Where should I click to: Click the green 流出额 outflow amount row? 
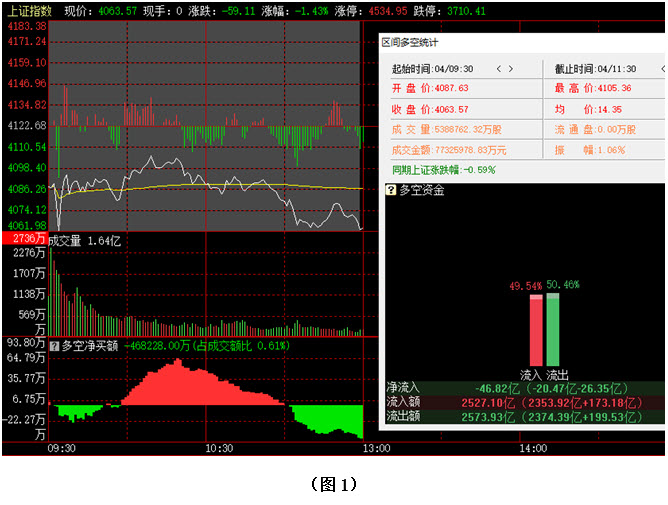click(x=524, y=416)
